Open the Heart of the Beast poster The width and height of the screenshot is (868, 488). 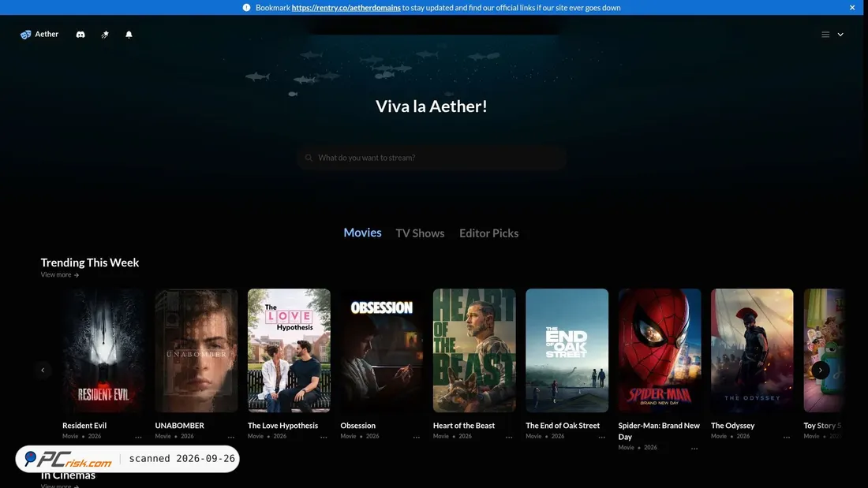pyautogui.click(x=474, y=350)
